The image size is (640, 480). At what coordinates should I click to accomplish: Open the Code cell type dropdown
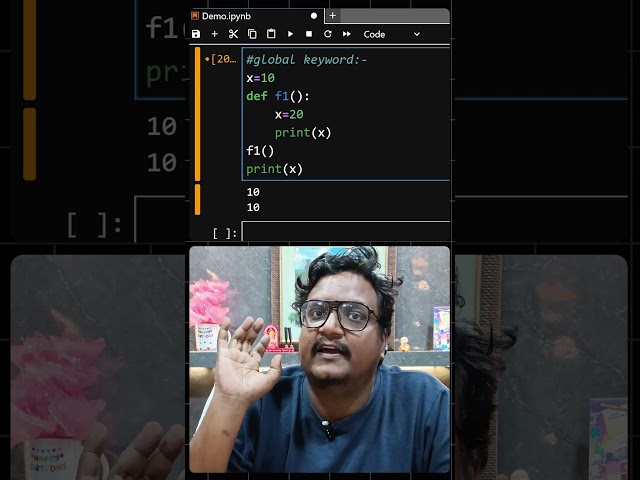pyautogui.click(x=391, y=34)
